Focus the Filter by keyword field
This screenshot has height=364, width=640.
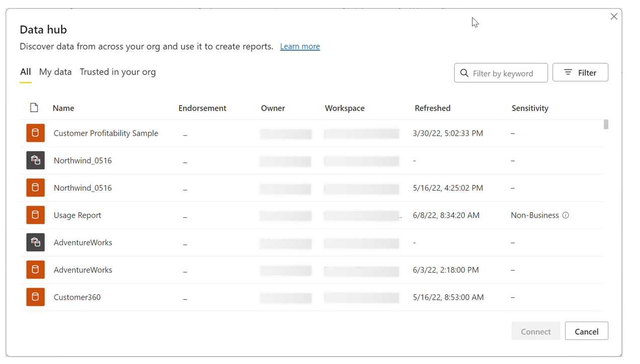coord(501,73)
